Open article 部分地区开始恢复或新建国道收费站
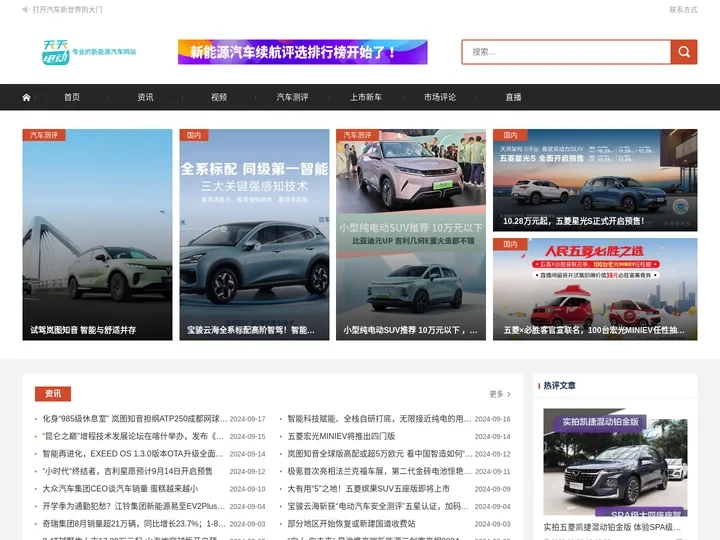Image resolution: width=720 pixels, height=540 pixels. (x=351, y=523)
